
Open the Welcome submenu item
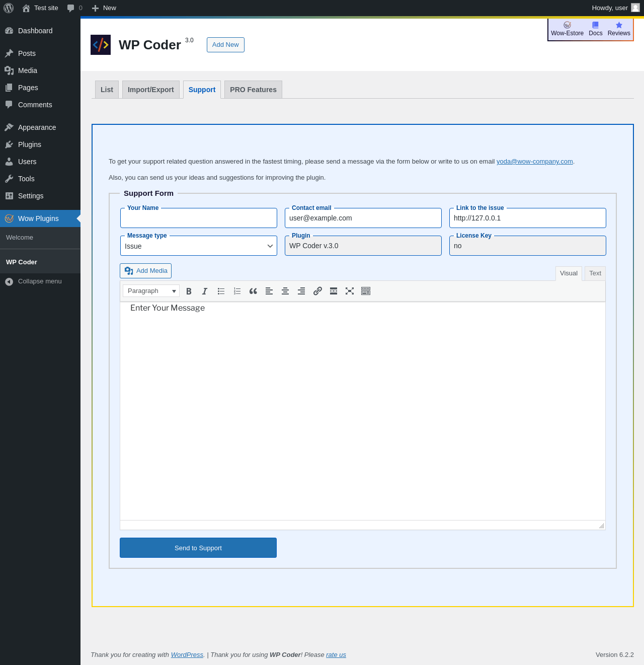coord(40,238)
